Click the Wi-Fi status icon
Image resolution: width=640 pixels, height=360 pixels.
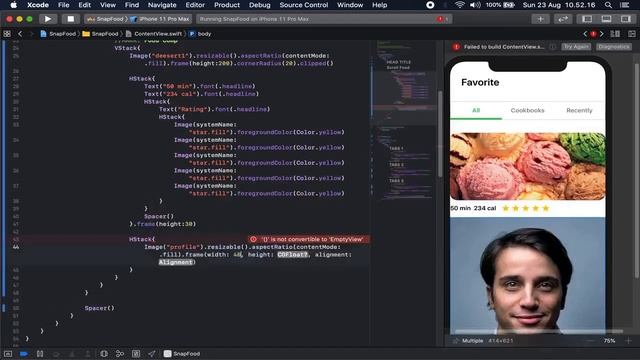[x=460, y=5]
